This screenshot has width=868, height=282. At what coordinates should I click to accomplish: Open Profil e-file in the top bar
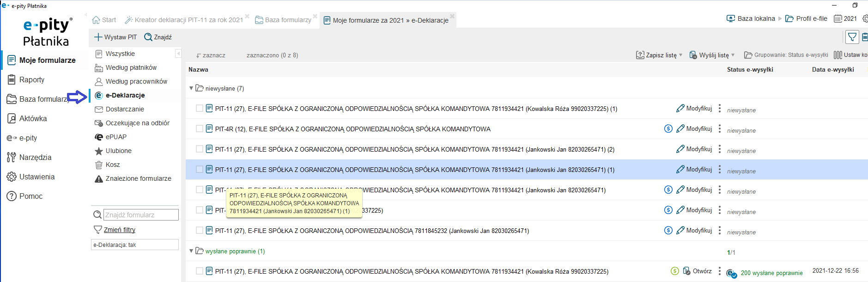807,18
